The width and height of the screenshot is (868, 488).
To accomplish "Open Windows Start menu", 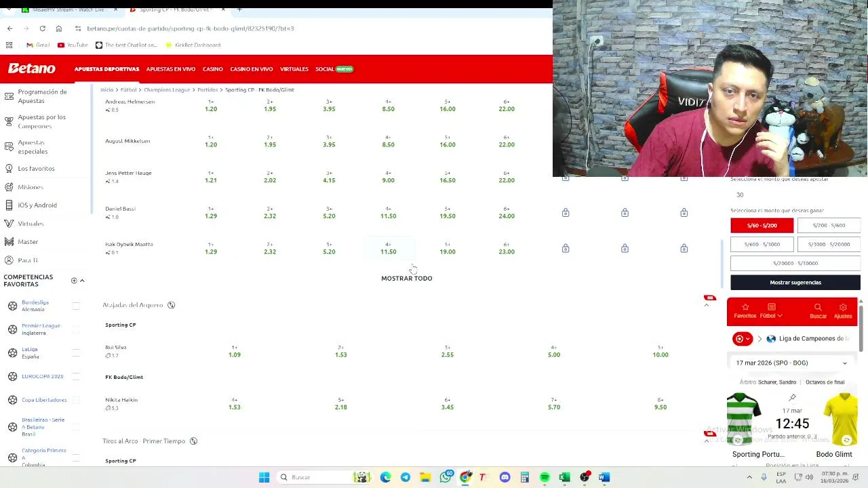I will [264, 477].
